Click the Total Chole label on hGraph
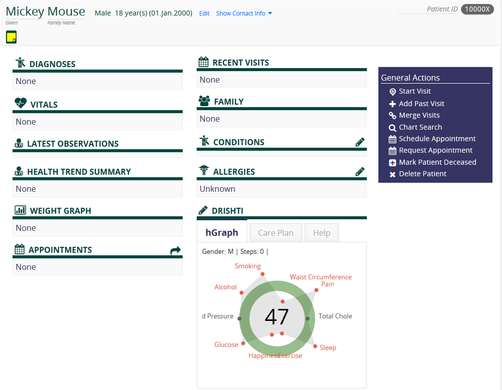The height and width of the screenshot is (390, 502). pos(335,316)
